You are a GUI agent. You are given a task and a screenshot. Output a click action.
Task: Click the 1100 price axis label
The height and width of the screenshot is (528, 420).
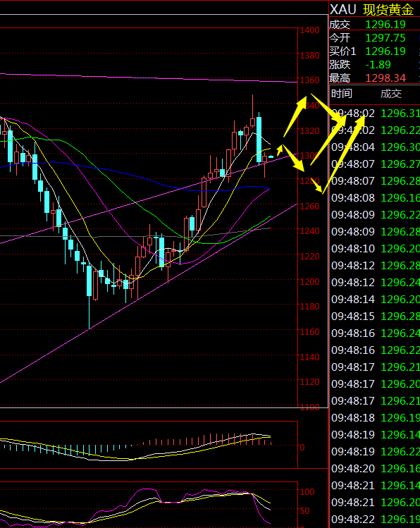coord(309,407)
